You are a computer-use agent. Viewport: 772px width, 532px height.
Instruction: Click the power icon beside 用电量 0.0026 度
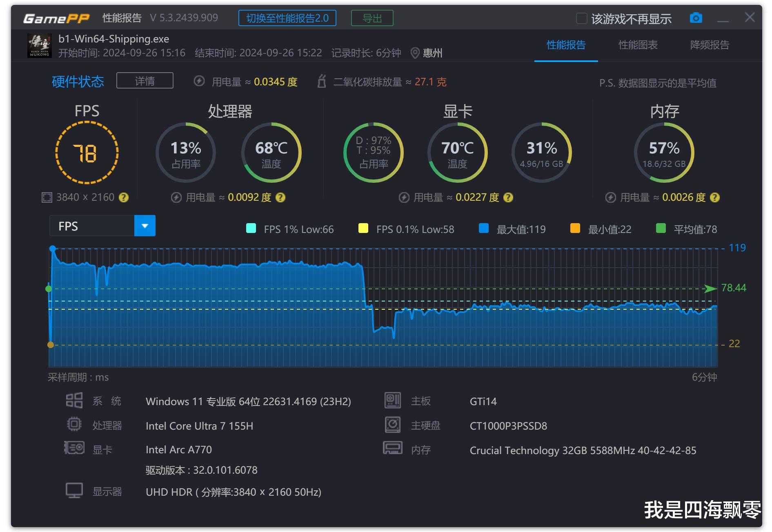click(610, 197)
